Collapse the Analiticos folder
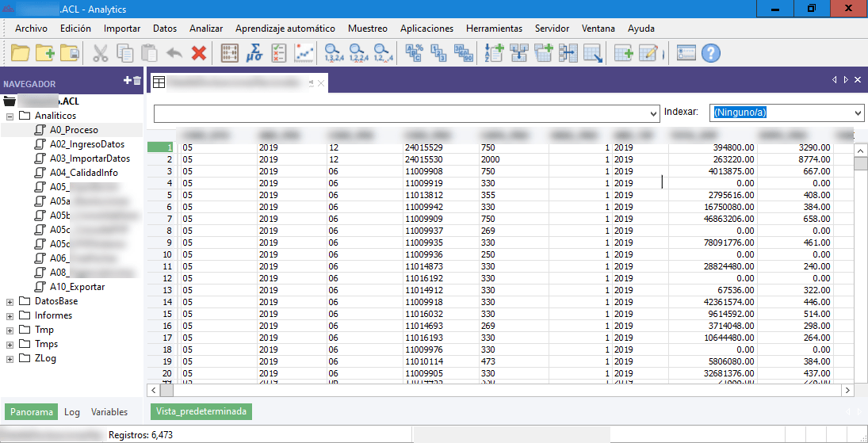 (x=10, y=116)
